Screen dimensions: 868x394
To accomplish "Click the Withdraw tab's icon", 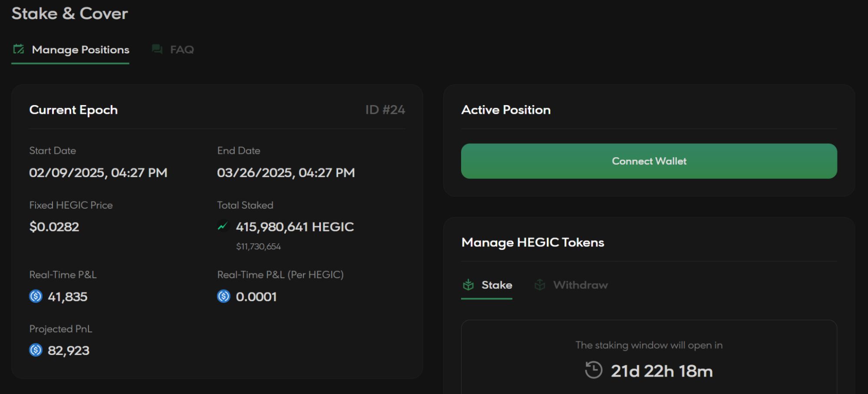I will [x=540, y=285].
